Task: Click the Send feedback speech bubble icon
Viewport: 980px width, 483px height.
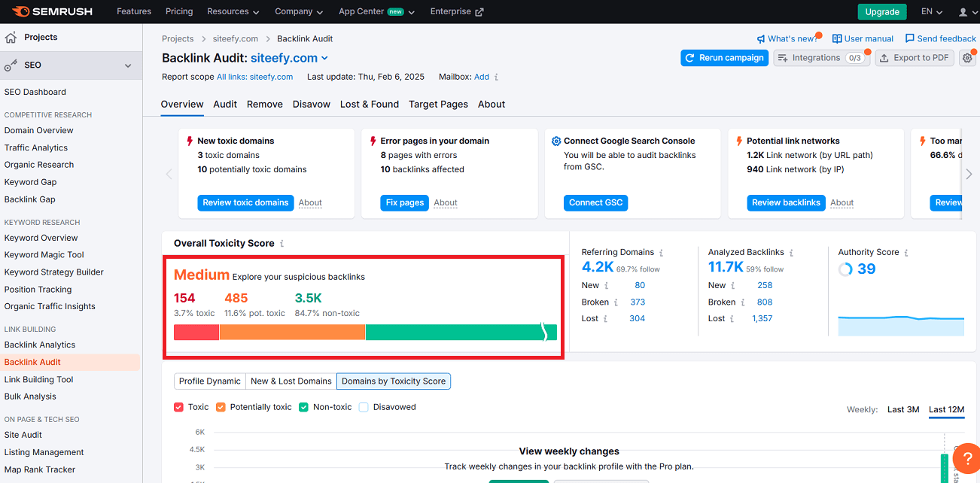Action: (x=908, y=38)
